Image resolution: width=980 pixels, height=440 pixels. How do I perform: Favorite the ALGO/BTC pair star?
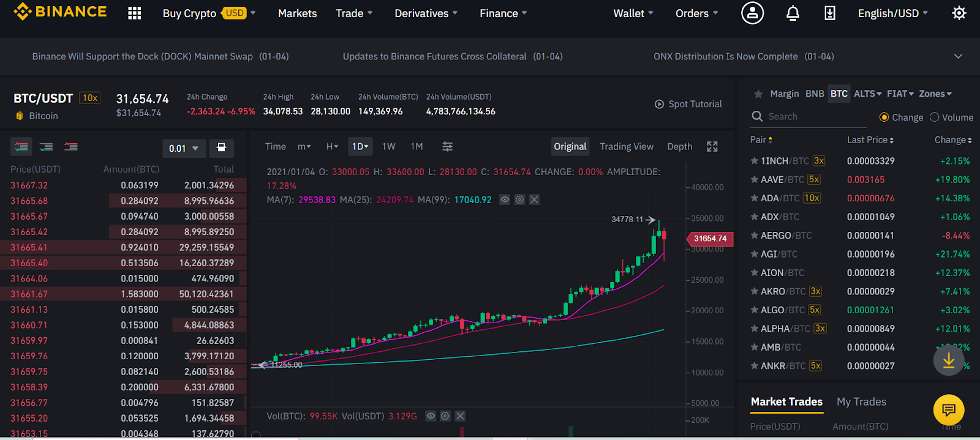[x=755, y=310]
